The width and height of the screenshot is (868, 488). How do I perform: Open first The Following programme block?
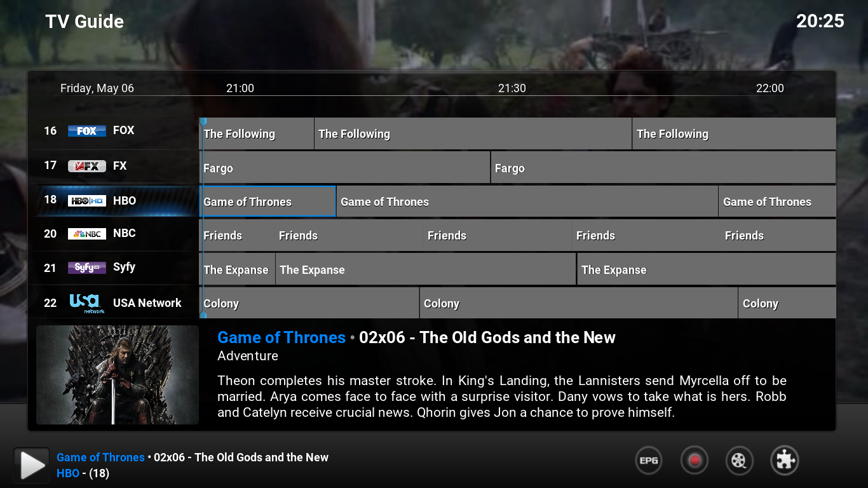(257, 133)
